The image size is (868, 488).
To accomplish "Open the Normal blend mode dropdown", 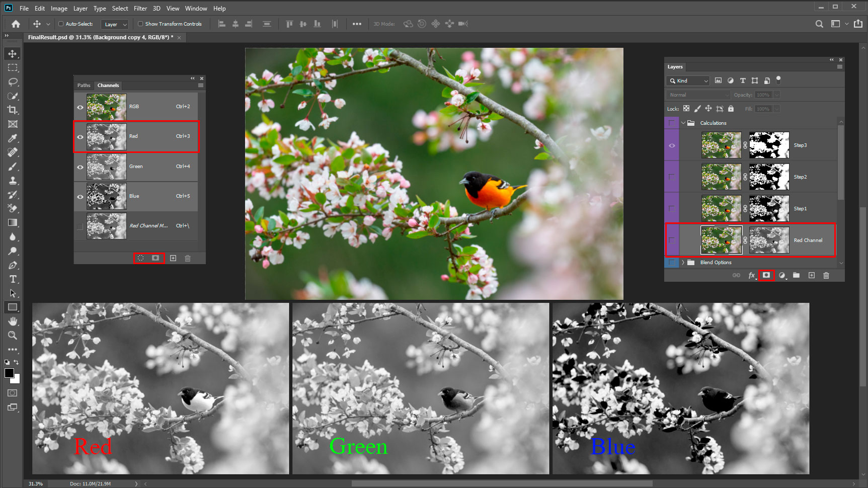I will click(698, 95).
